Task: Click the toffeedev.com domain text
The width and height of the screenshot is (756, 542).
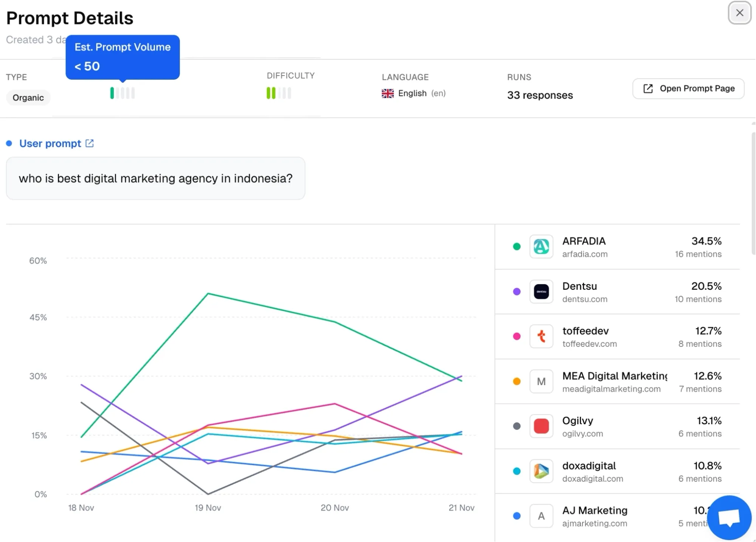Action: (589, 344)
